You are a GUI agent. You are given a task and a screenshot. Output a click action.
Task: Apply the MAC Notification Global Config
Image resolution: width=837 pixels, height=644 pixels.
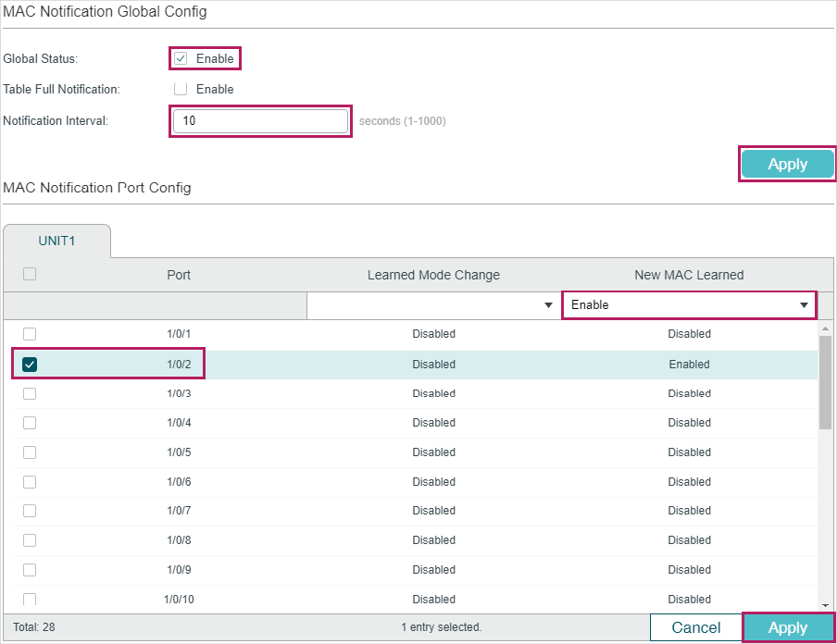(787, 165)
